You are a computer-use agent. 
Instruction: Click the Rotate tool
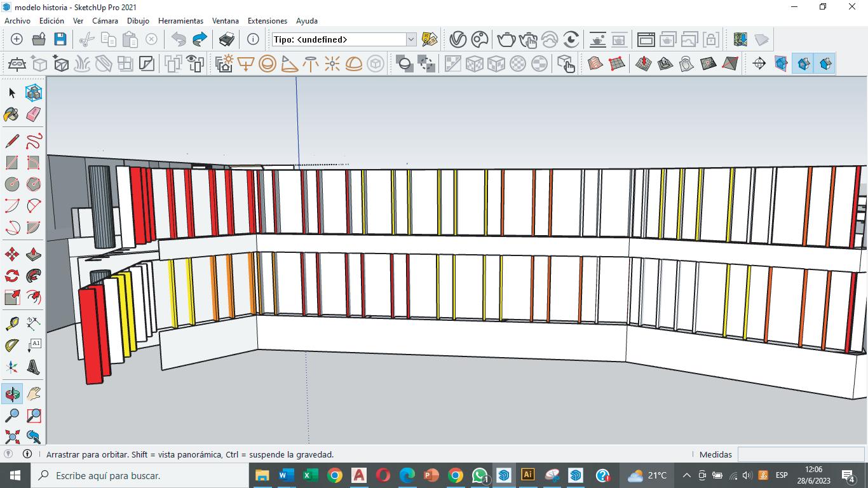[11, 276]
